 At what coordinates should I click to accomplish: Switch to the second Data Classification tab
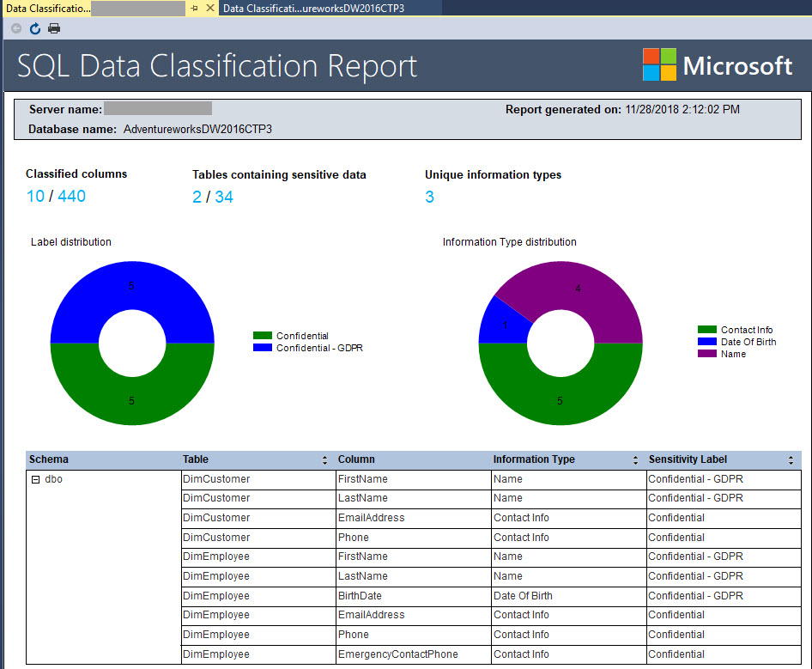[x=313, y=8]
